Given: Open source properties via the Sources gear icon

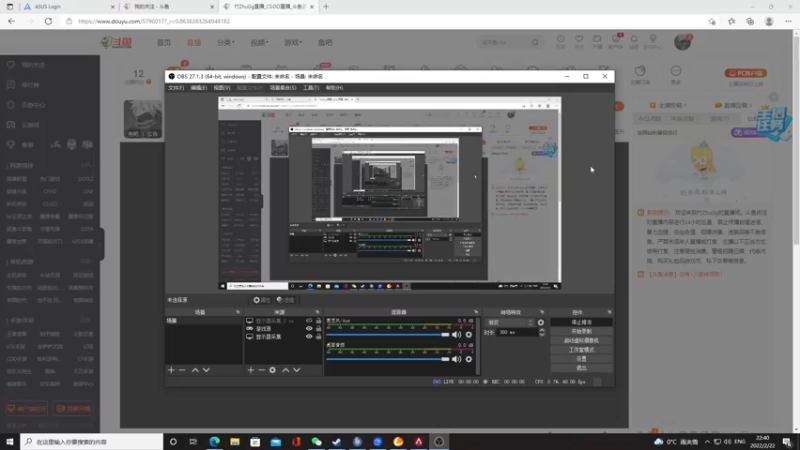Looking at the screenshot, I should [272, 370].
